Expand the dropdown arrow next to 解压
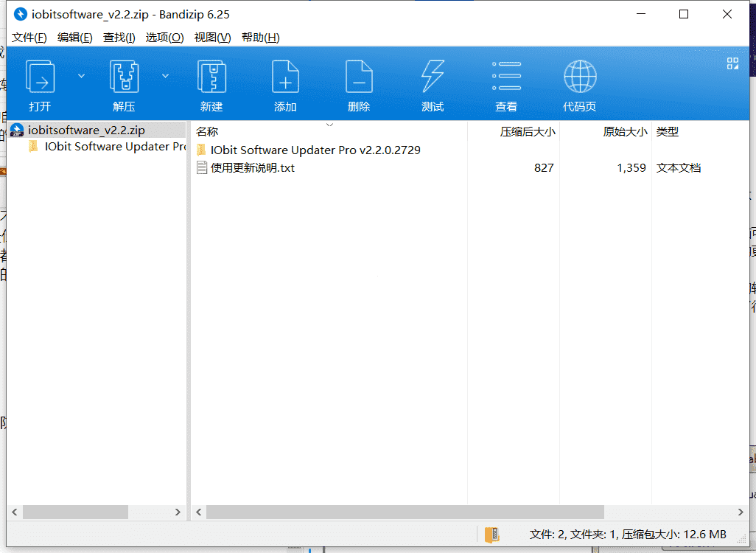 point(165,76)
